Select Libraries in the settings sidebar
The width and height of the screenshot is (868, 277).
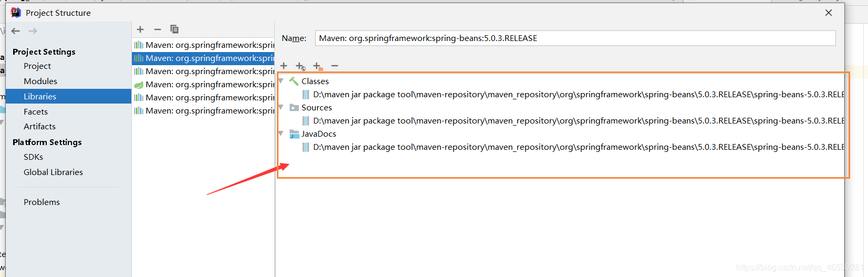68,96
